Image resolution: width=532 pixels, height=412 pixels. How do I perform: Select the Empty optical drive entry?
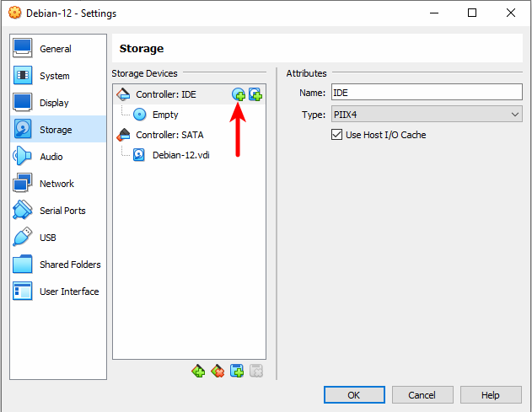coord(164,115)
